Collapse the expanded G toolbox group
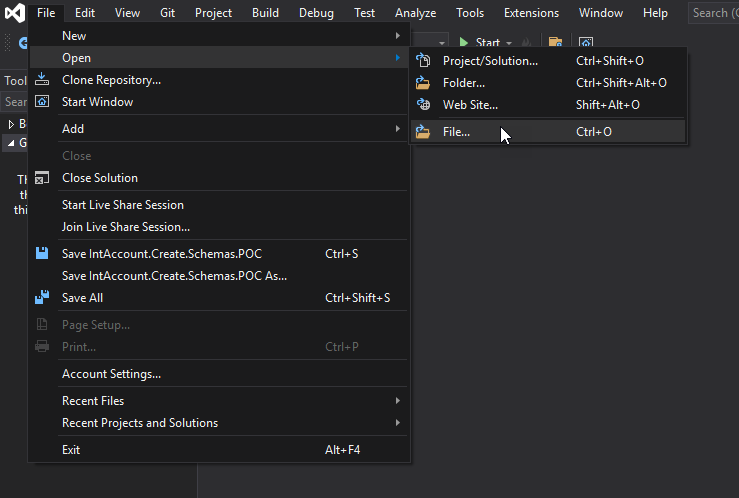 click(11, 143)
